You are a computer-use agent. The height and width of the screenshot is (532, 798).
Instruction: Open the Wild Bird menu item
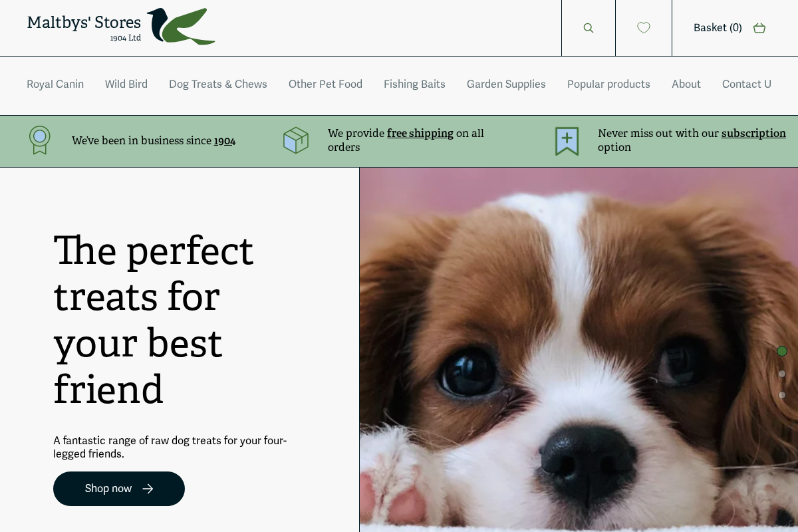(126, 84)
